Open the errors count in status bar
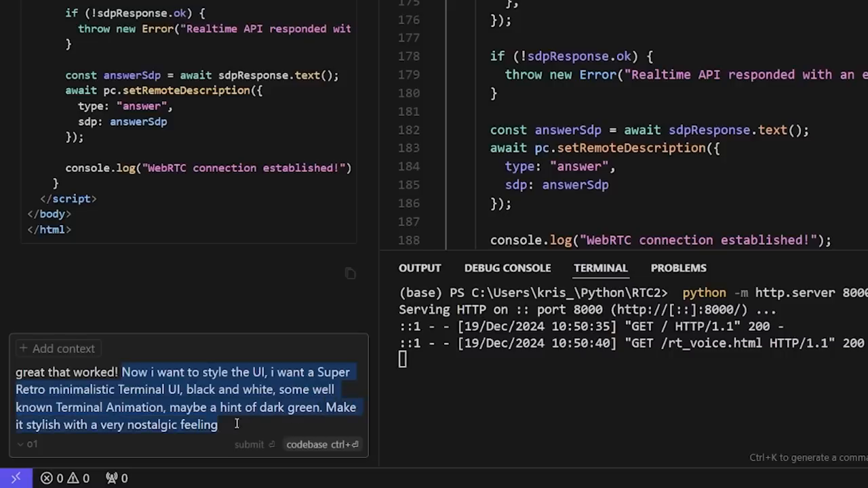 click(x=52, y=478)
